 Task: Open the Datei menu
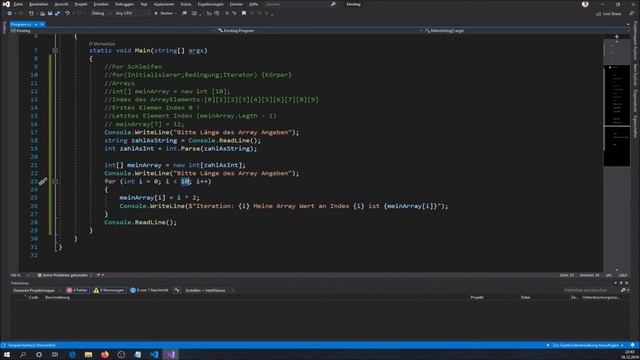tap(18, 4)
